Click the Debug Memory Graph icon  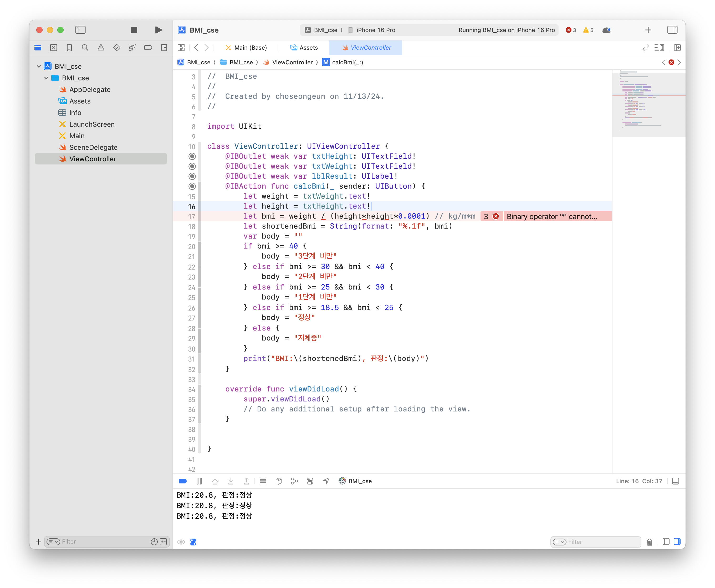click(294, 481)
